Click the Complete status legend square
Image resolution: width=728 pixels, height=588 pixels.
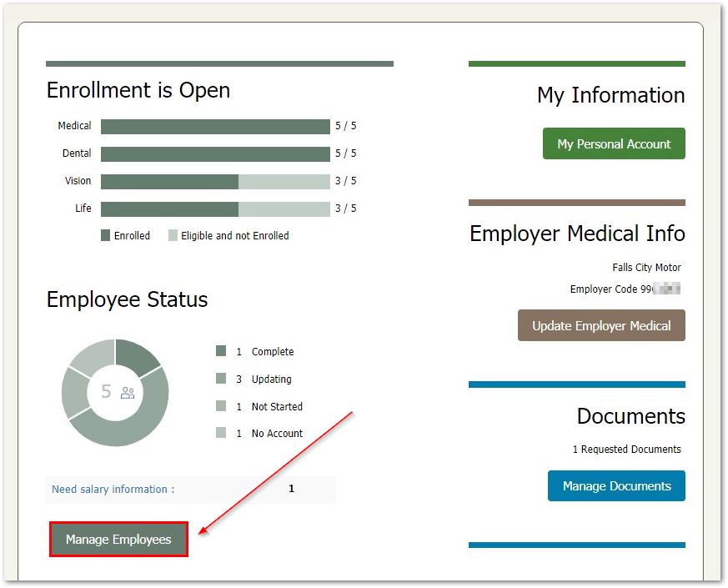[221, 352]
